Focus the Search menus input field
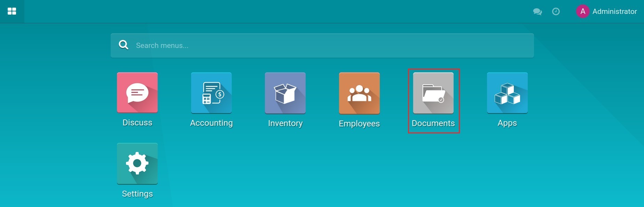 (327, 45)
